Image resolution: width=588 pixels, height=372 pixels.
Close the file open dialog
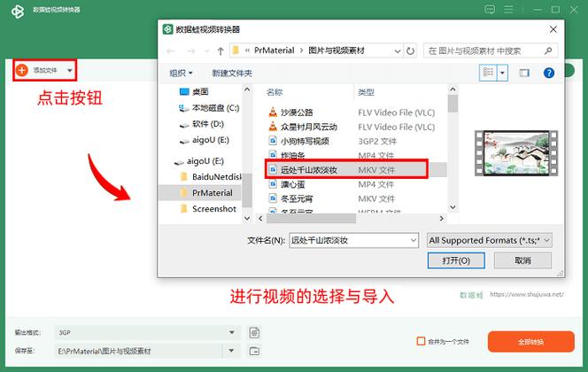click(553, 29)
